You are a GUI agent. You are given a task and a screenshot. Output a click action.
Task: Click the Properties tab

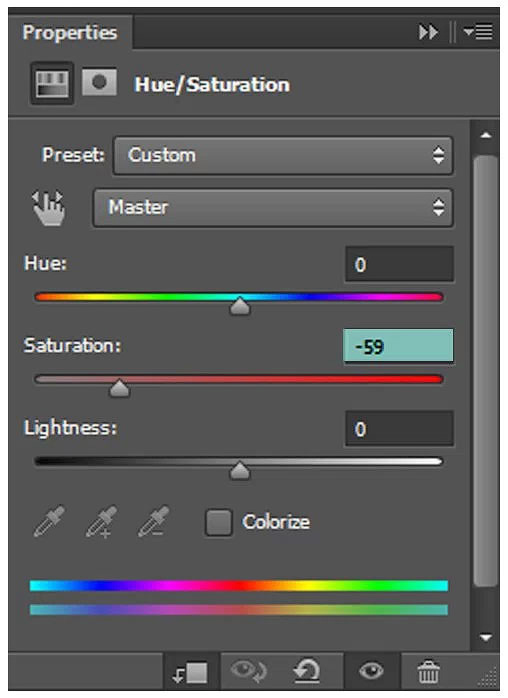pyautogui.click(x=70, y=32)
